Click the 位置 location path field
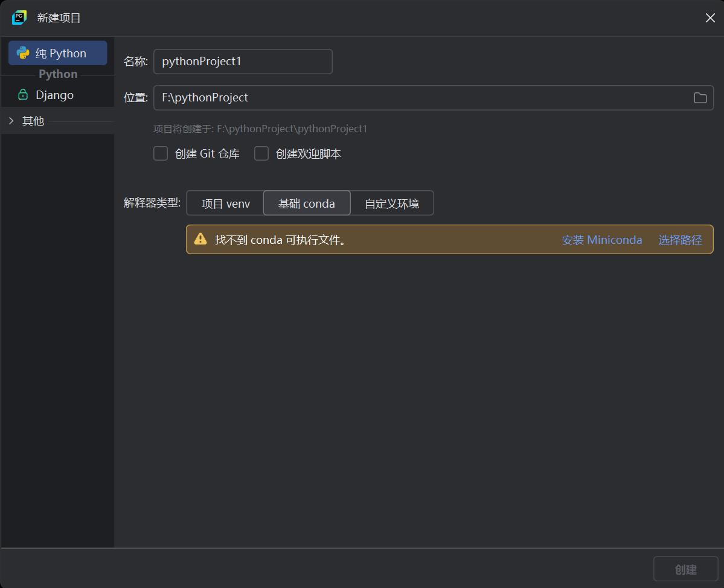 click(x=434, y=98)
